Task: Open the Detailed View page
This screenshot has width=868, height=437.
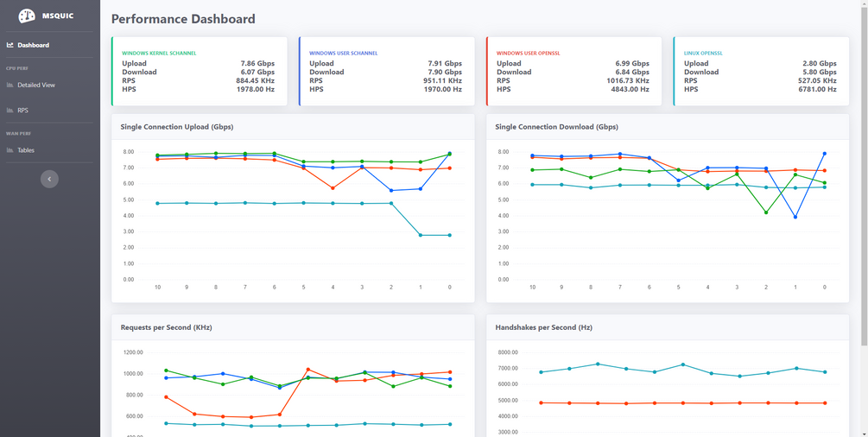Action: click(x=36, y=85)
